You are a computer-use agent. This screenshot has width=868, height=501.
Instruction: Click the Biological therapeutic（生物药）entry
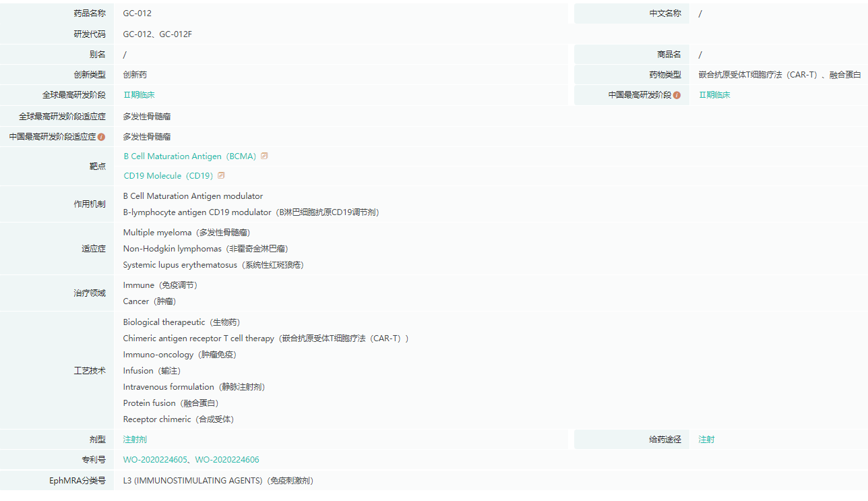click(x=182, y=322)
